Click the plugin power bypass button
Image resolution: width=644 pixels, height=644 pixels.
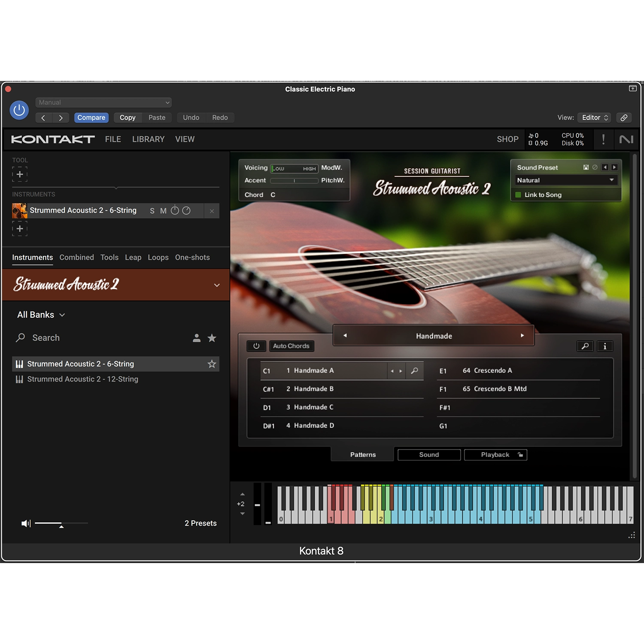click(19, 110)
